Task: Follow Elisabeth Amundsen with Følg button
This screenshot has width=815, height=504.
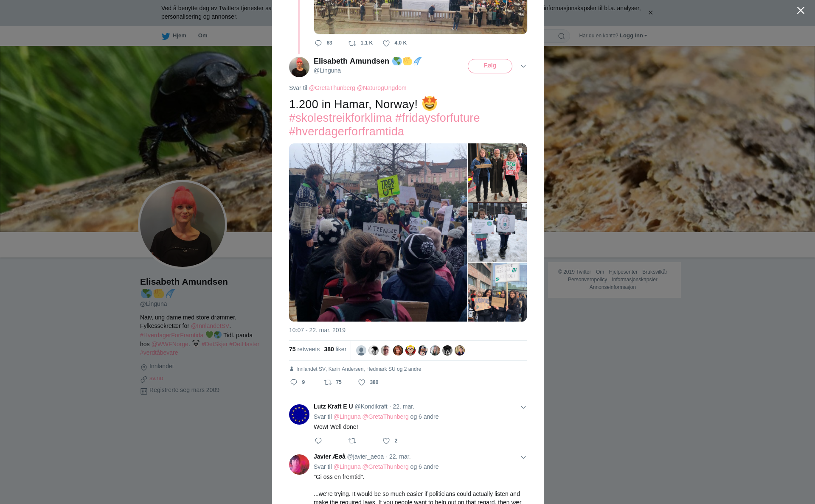Action: [490, 66]
